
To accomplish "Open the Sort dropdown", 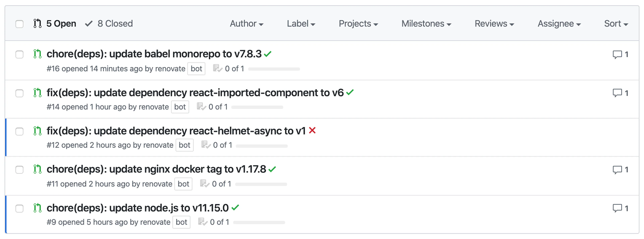I will coord(616,24).
